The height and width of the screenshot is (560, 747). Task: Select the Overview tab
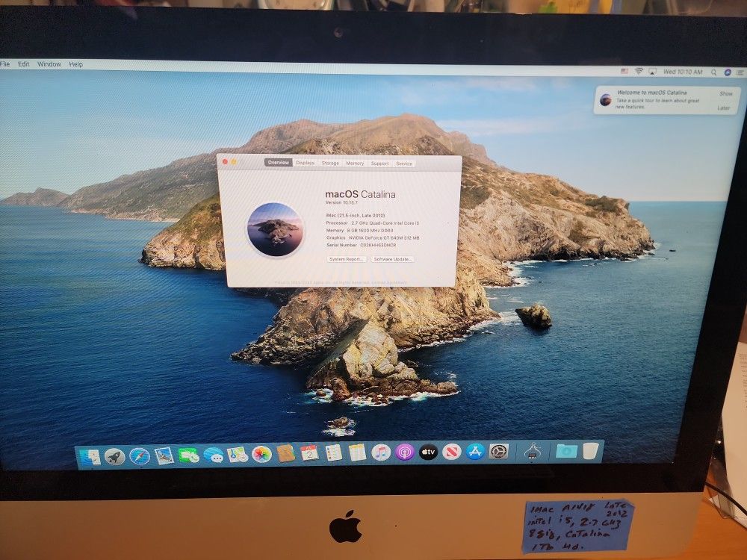coord(278,162)
